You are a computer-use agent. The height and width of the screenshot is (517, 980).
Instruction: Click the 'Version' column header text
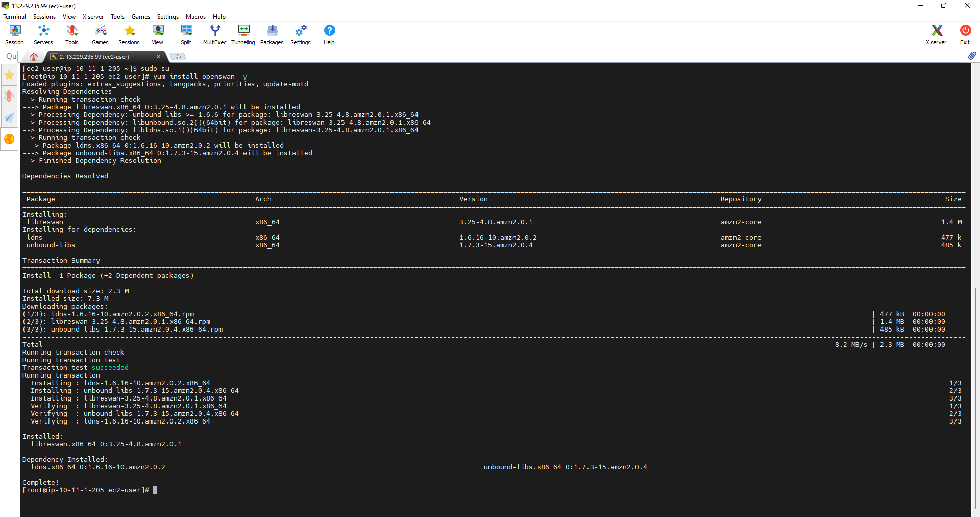click(474, 199)
